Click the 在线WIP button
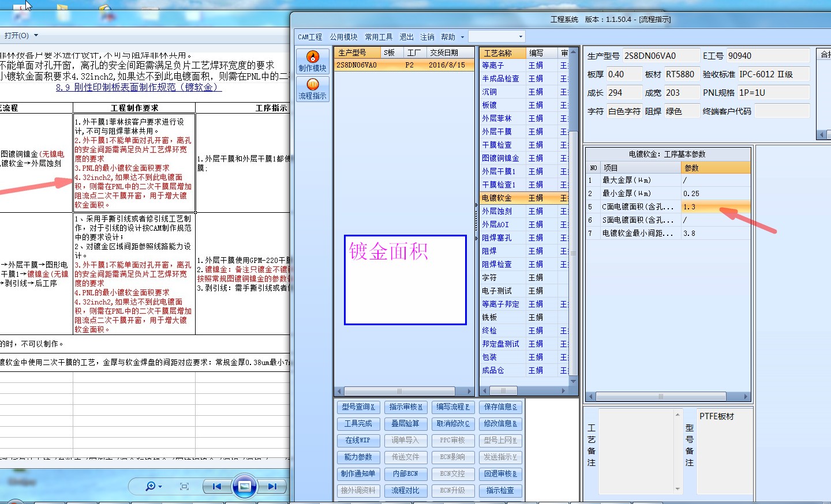 click(358, 441)
